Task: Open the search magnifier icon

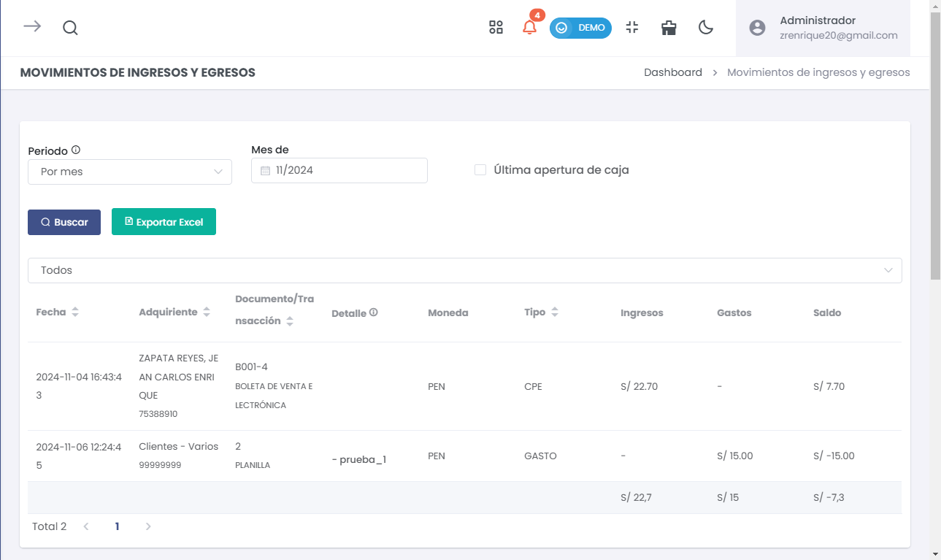Action: [70, 28]
